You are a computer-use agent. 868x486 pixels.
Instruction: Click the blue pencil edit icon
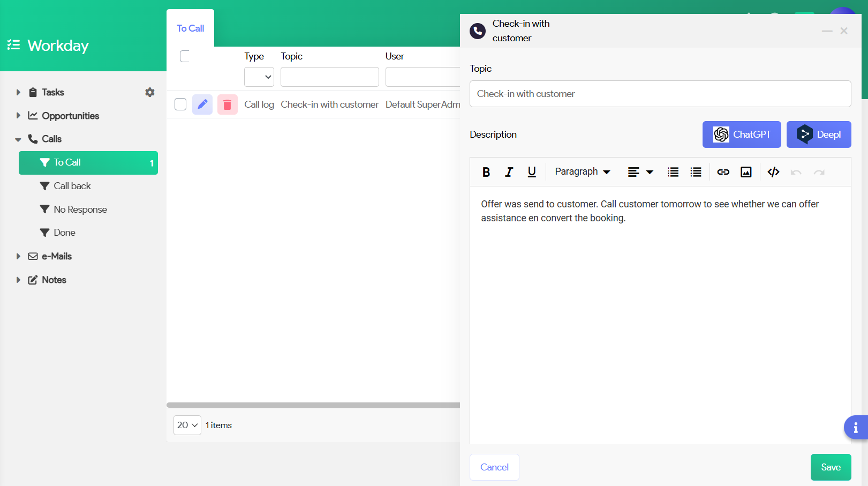202,104
